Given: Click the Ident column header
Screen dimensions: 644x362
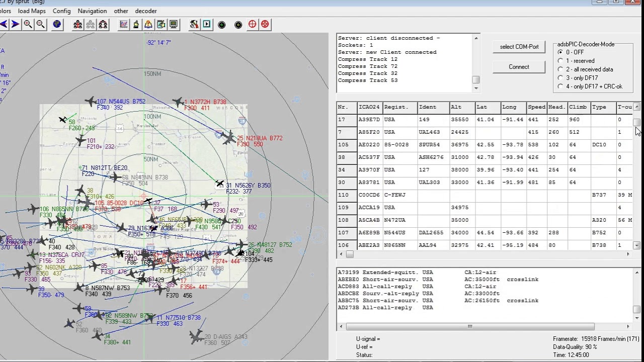Looking at the screenshot, I should (x=433, y=107).
